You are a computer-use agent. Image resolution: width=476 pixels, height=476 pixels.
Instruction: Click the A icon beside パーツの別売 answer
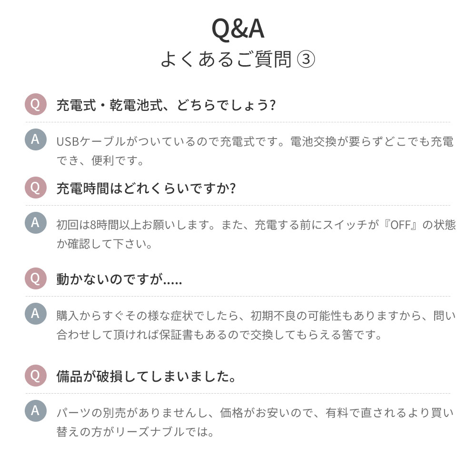click(36, 411)
